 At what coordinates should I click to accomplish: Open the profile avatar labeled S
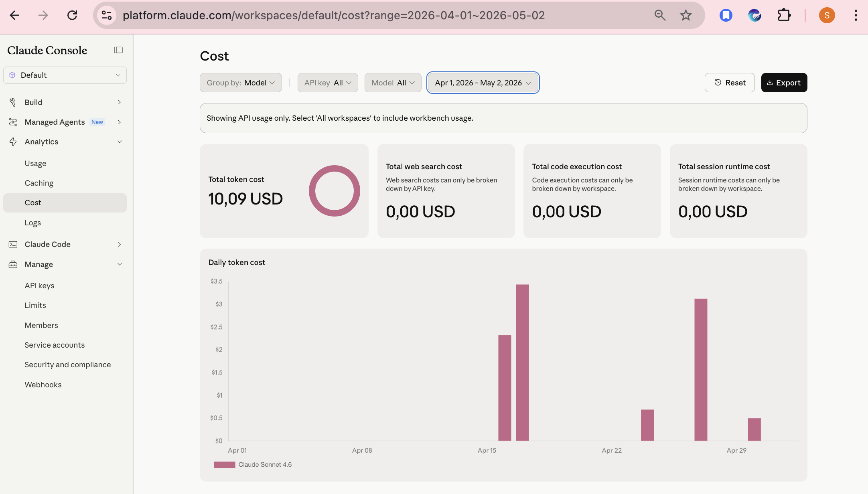(827, 15)
